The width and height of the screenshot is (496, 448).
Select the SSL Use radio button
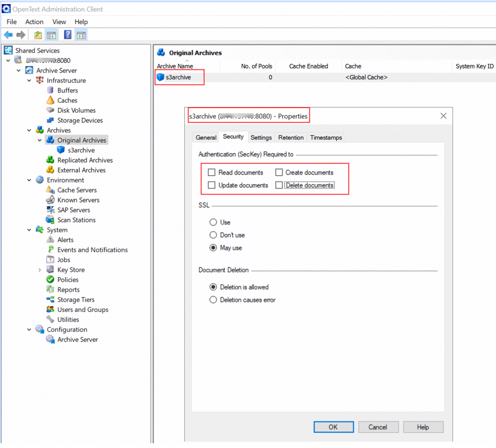(x=213, y=222)
